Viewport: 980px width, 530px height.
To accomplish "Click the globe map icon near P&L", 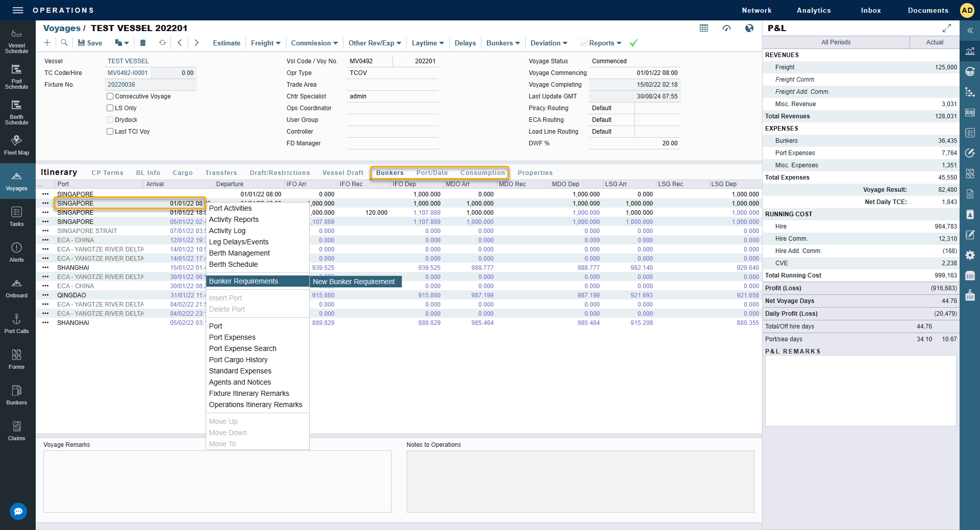I will pos(749,28).
